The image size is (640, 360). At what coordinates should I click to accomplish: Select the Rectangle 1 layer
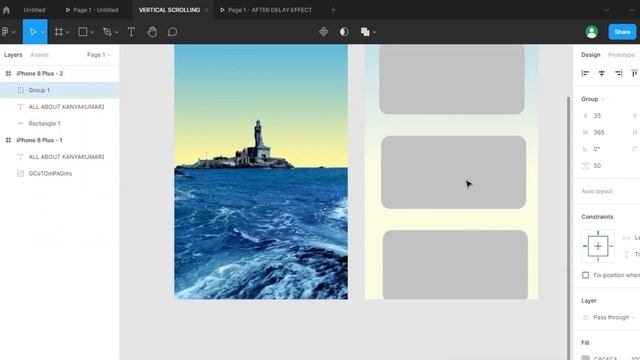pos(60,124)
